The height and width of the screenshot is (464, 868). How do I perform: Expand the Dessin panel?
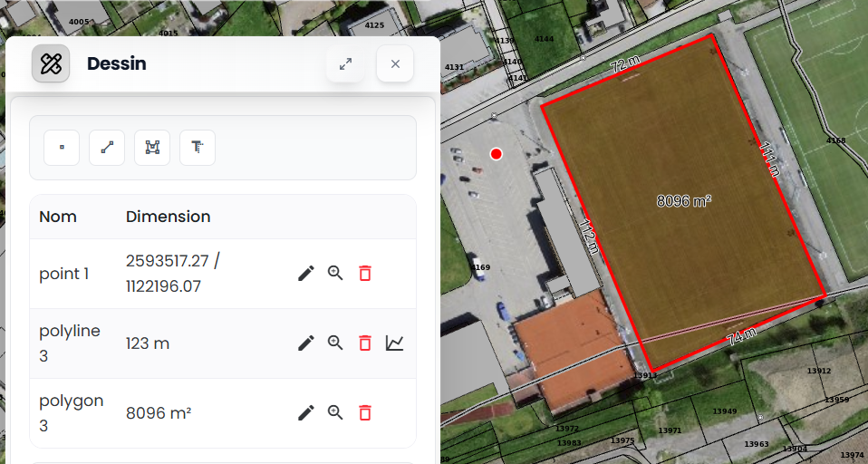tap(345, 63)
